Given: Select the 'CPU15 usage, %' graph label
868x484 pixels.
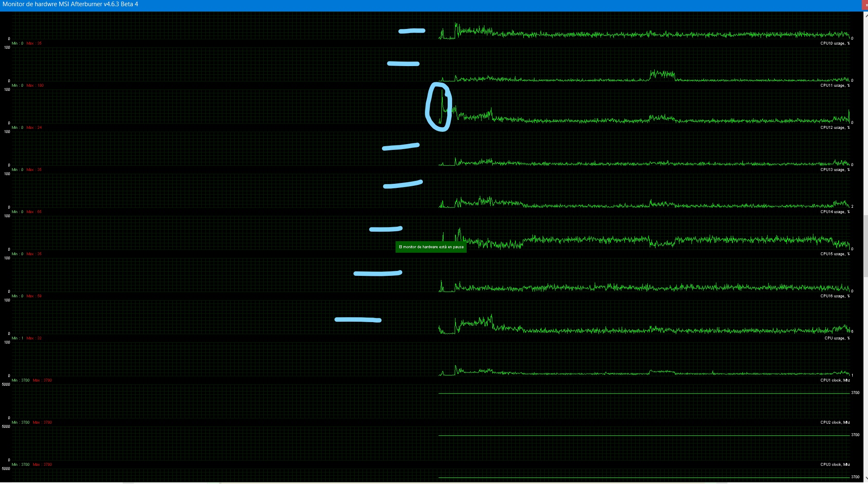Looking at the screenshot, I should tap(835, 254).
